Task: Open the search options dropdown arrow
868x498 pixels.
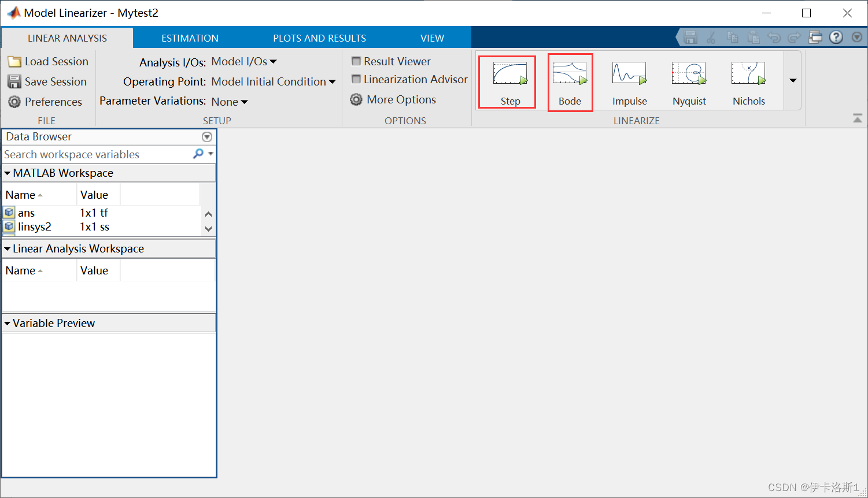Action: coord(211,154)
